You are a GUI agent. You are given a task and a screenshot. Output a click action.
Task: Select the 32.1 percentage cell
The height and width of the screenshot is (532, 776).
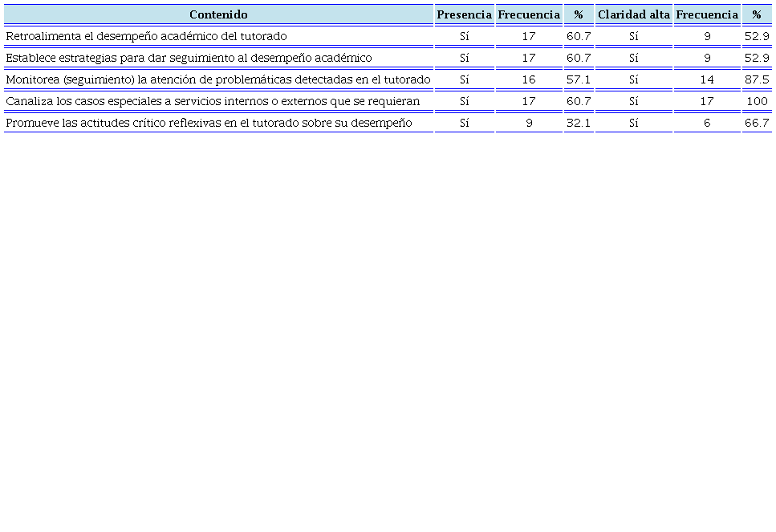pos(579,123)
